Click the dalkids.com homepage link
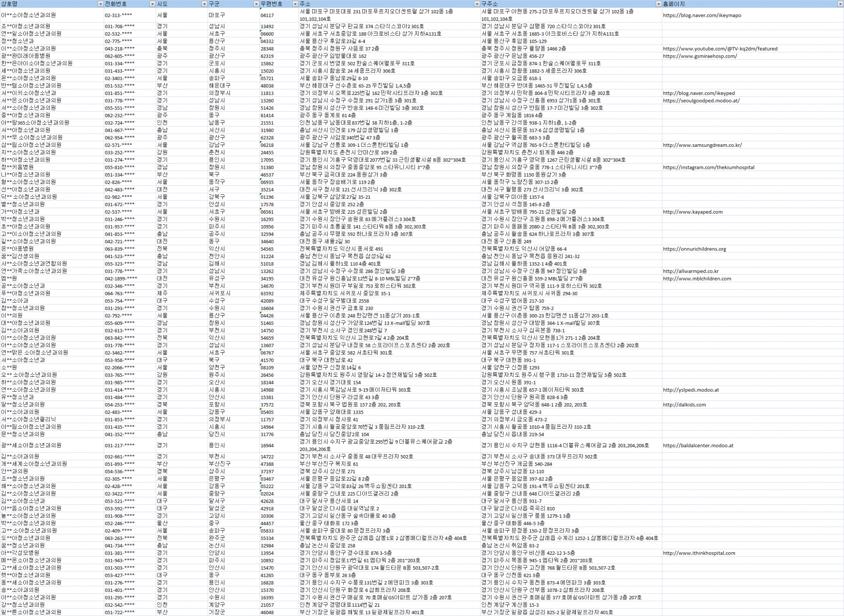The image size is (844, 616). [x=684, y=405]
